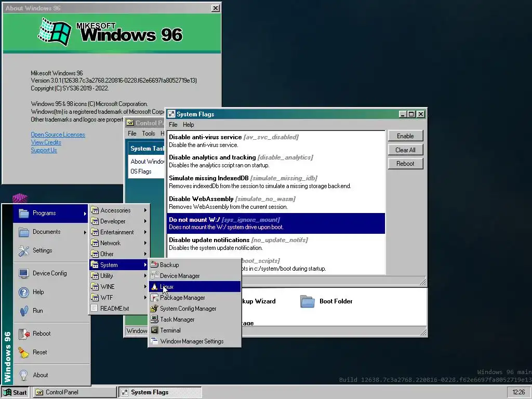532x399 pixels.
Task: Open Window Manager Settings
Action: [195, 341]
